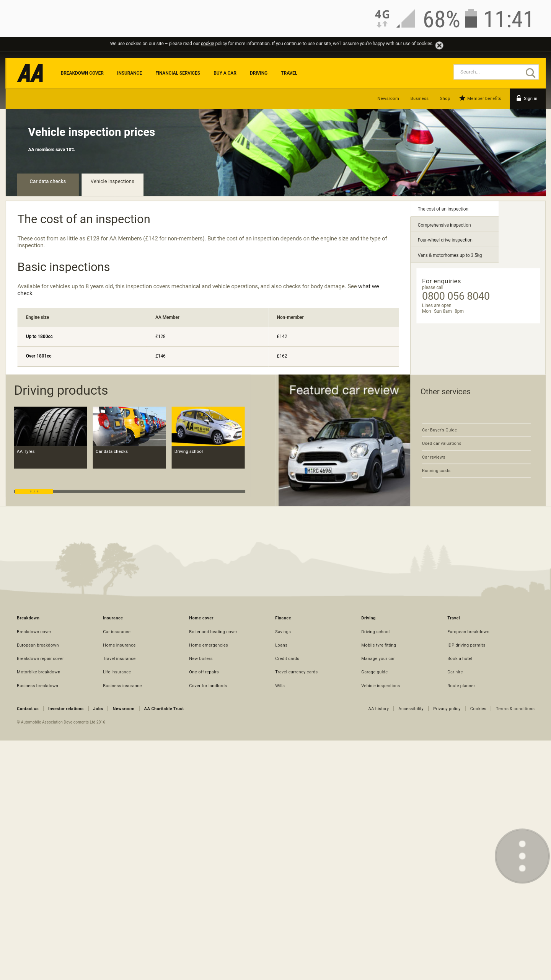Close the cookie notice banner

point(439,46)
